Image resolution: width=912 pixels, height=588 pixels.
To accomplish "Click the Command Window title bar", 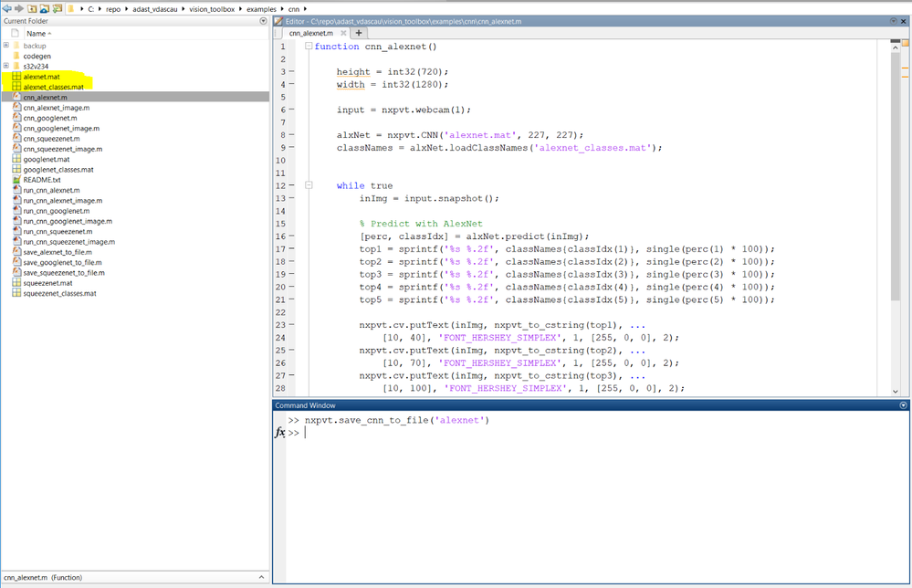I will tap(591, 405).
